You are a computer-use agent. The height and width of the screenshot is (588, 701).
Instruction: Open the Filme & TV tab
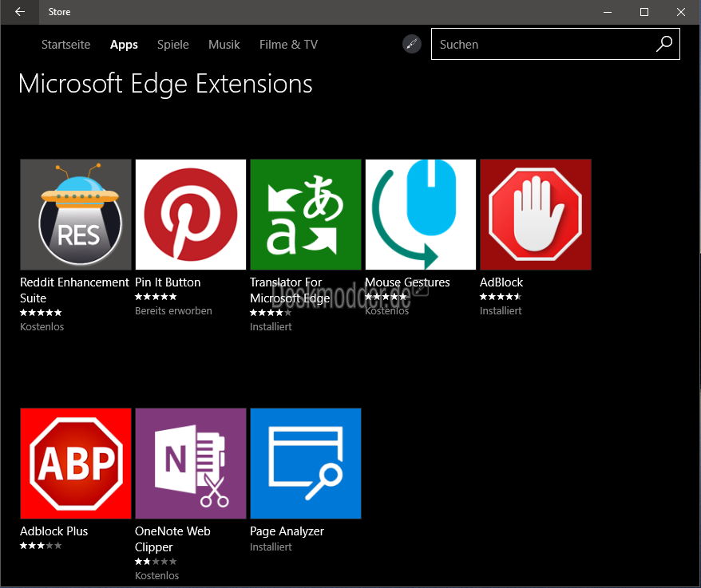pyautogui.click(x=288, y=45)
